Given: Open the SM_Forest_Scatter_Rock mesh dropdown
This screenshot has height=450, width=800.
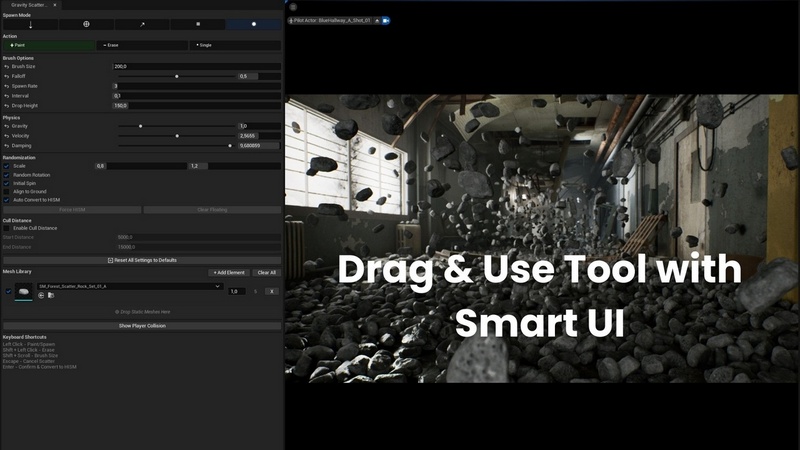Looking at the screenshot, I should coord(128,286).
